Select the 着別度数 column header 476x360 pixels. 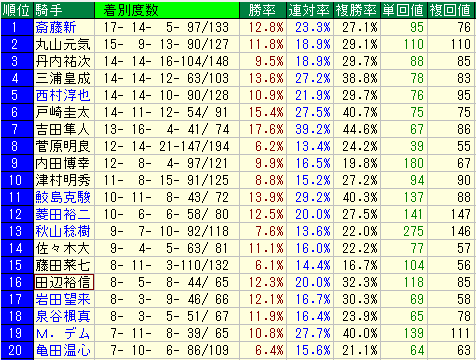coord(167,10)
